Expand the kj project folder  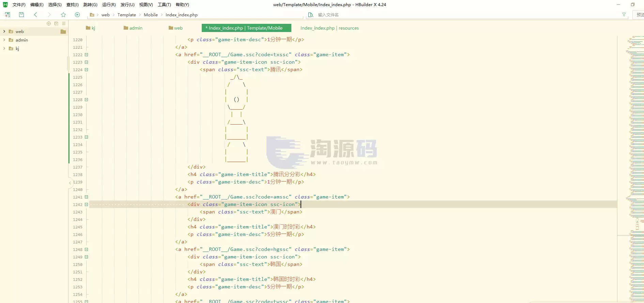pyautogui.click(x=4, y=48)
